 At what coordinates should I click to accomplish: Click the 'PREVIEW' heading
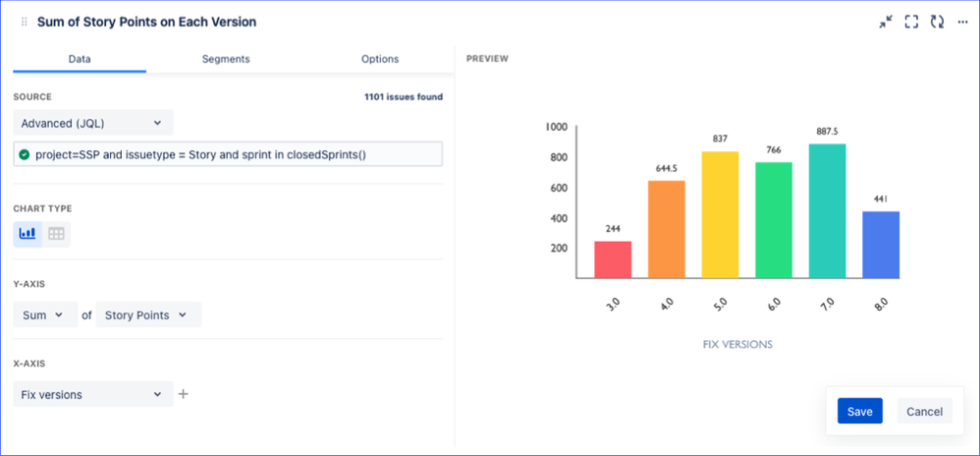487,59
